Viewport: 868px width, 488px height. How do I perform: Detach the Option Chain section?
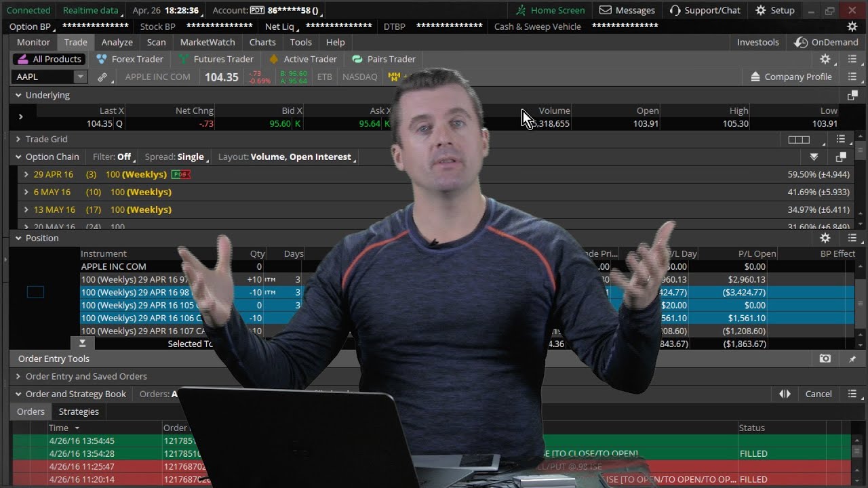click(x=841, y=157)
